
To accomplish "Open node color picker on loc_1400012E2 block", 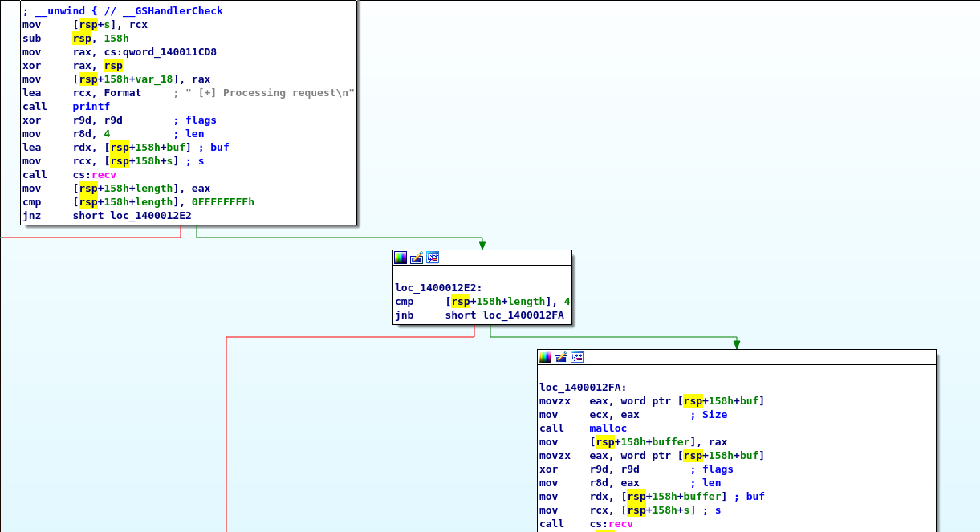I will (x=401, y=258).
